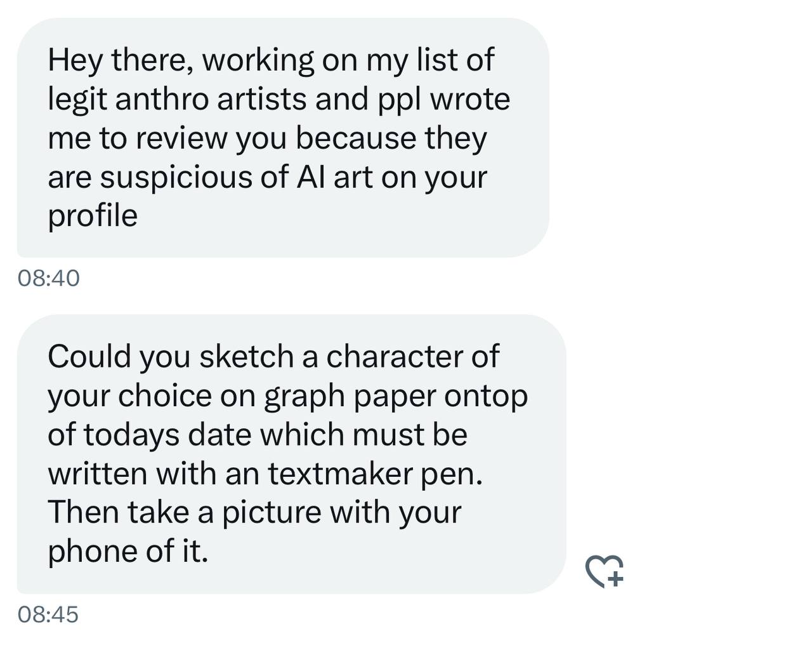
Task: Click the word 'because' in first message
Action: [357, 138]
